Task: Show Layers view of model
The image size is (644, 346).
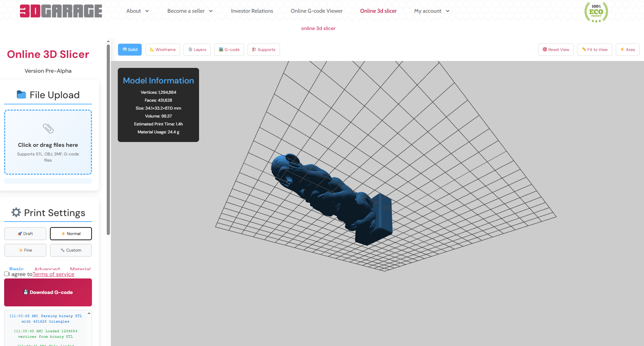Action: (197, 50)
